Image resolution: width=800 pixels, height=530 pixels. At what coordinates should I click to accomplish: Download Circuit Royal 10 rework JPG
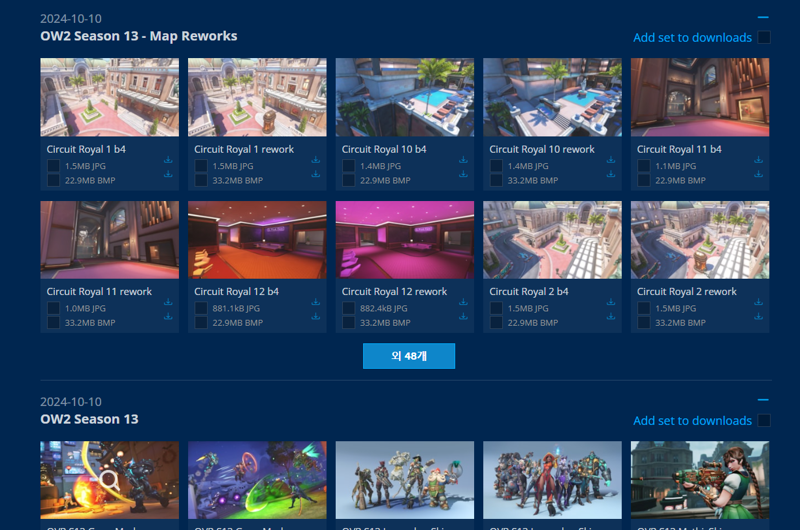click(x=611, y=160)
